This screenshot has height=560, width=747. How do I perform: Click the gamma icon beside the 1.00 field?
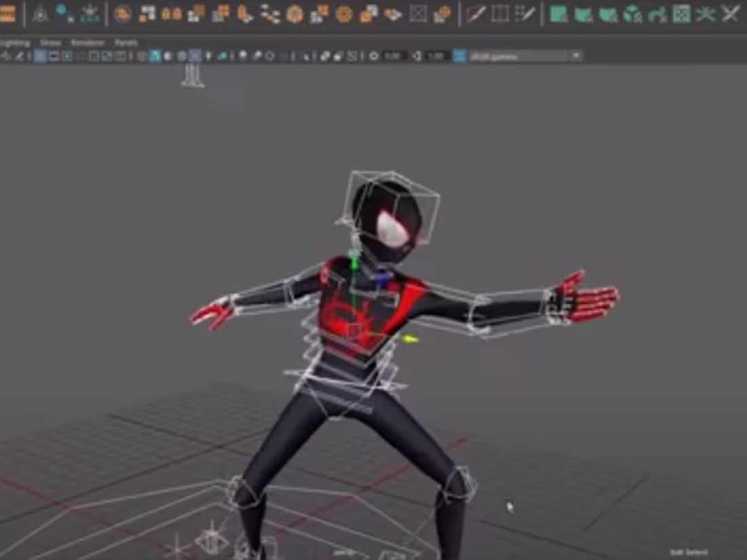pyautogui.click(x=417, y=56)
